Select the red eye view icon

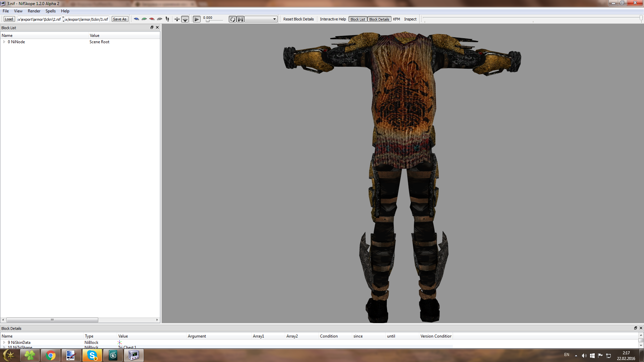[x=152, y=19]
